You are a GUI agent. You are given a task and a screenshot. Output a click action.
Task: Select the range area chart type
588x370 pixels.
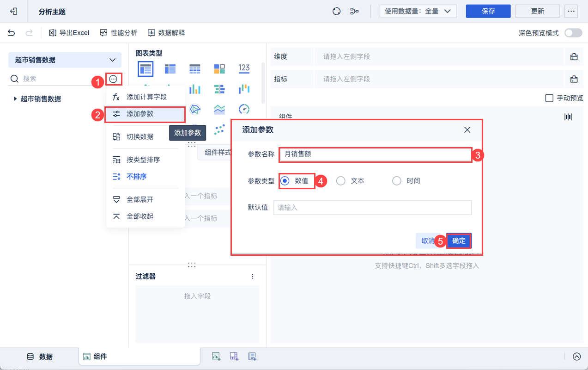pos(219,109)
